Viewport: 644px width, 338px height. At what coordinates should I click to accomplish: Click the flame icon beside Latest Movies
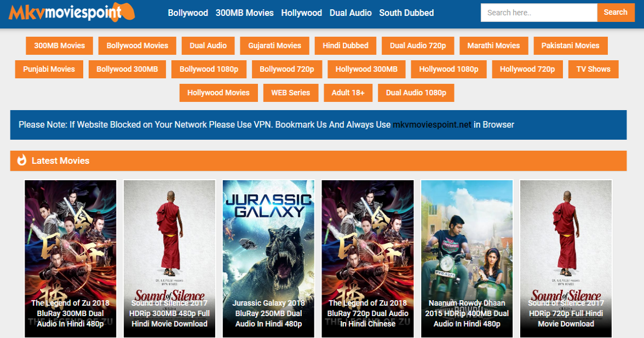click(21, 160)
